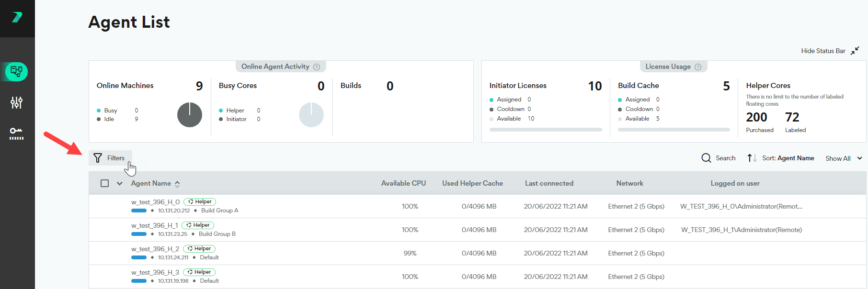Open the Filters panel

coord(110,158)
